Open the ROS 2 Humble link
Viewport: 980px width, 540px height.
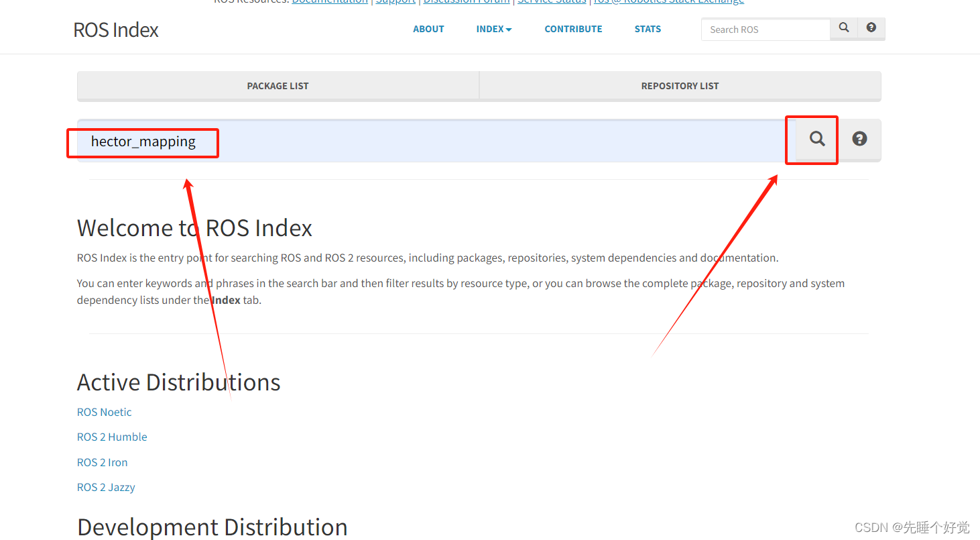[x=112, y=437]
